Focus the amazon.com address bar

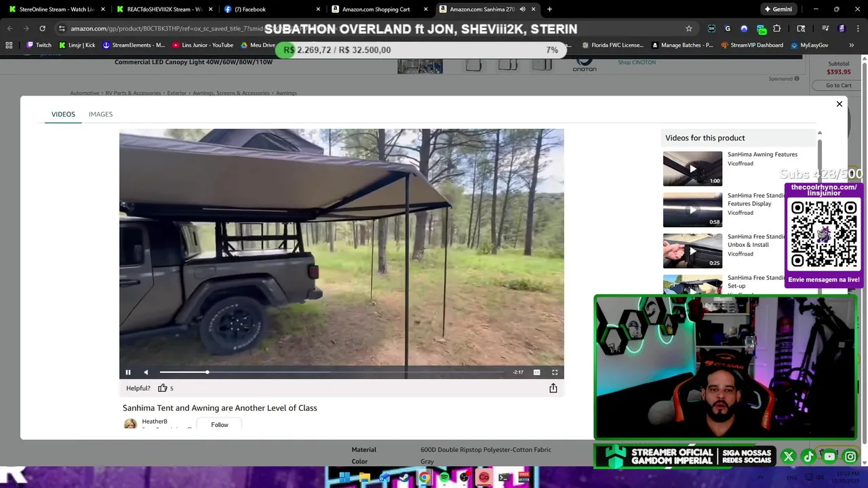point(373,28)
